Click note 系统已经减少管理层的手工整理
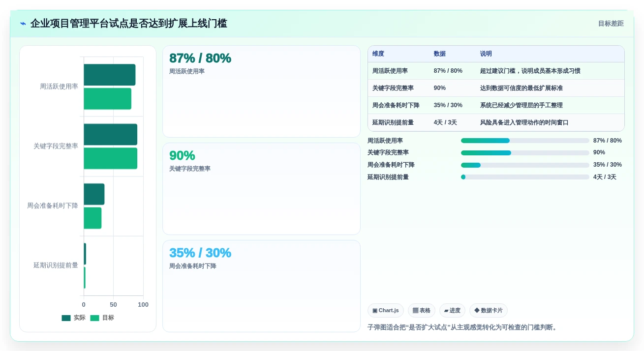The height and width of the screenshot is (351, 644). click(521, 105)
